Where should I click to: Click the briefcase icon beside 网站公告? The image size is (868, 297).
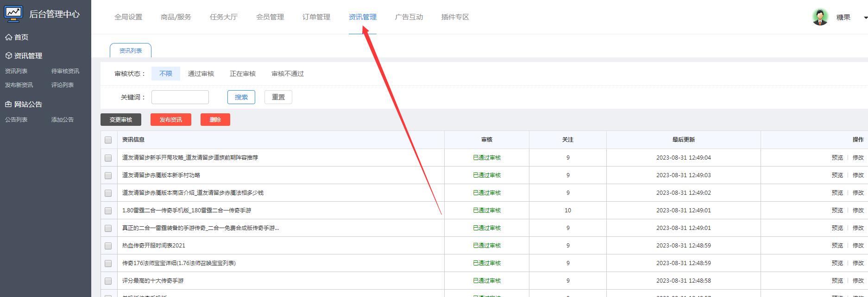point(8,104)
